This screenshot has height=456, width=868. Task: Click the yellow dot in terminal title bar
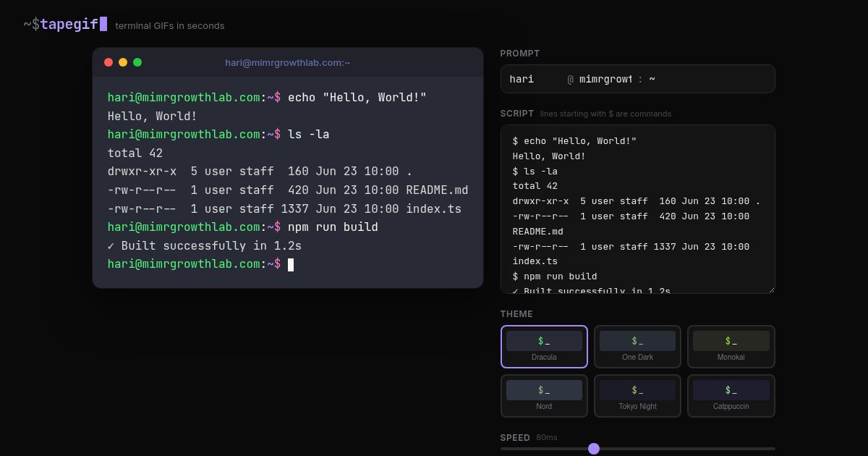pos(123,62)
